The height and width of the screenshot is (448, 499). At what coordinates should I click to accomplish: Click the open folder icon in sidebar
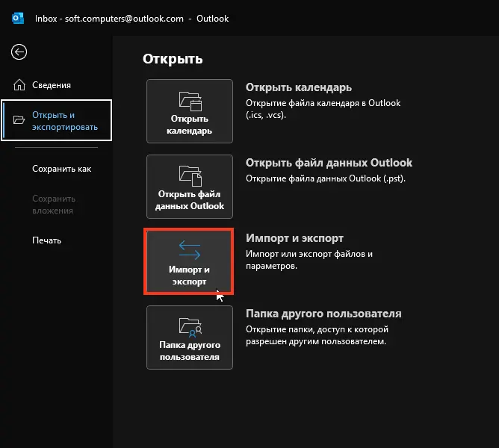[x=19, y=120]
